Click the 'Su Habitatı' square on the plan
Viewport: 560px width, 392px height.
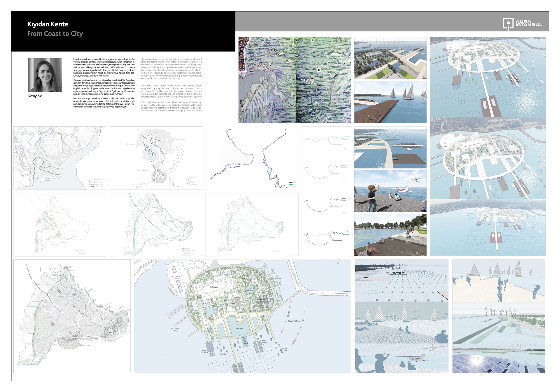(x=250, y=289)
